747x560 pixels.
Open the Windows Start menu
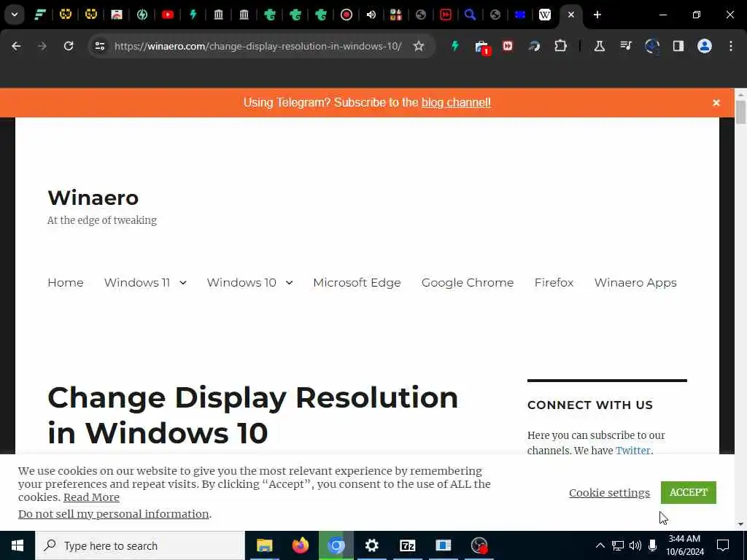(x=18, y=545)
